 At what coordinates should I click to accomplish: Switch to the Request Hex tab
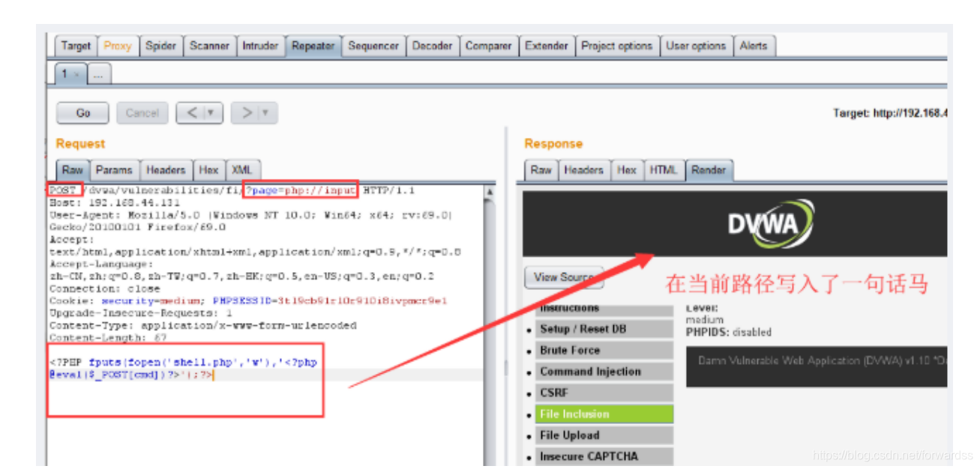(208, 170)
